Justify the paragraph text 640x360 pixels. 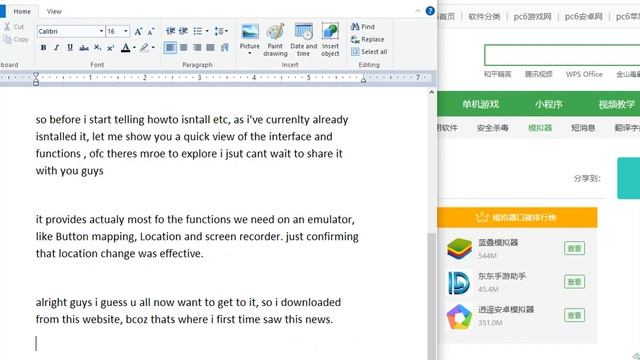point(210,48)
